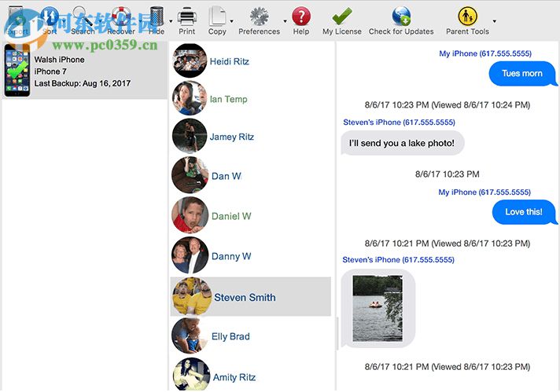
Task: Open the Parent Tools icon
Action: 467,16
